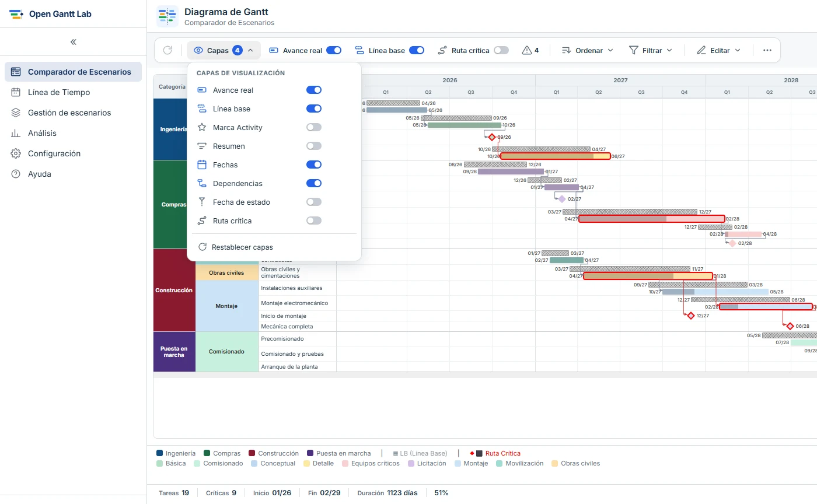Click the Análisis bar chart icon
The height and width of the screenshot is (504, 817).
pos(16,133)
